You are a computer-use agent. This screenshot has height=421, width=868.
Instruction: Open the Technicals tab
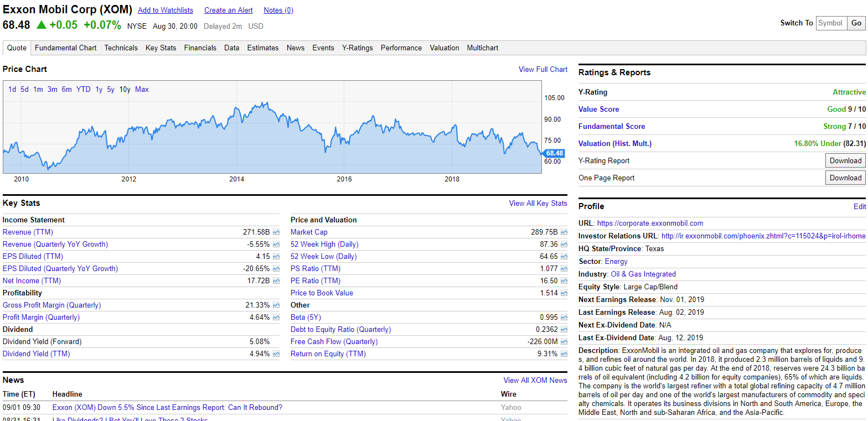121,48
